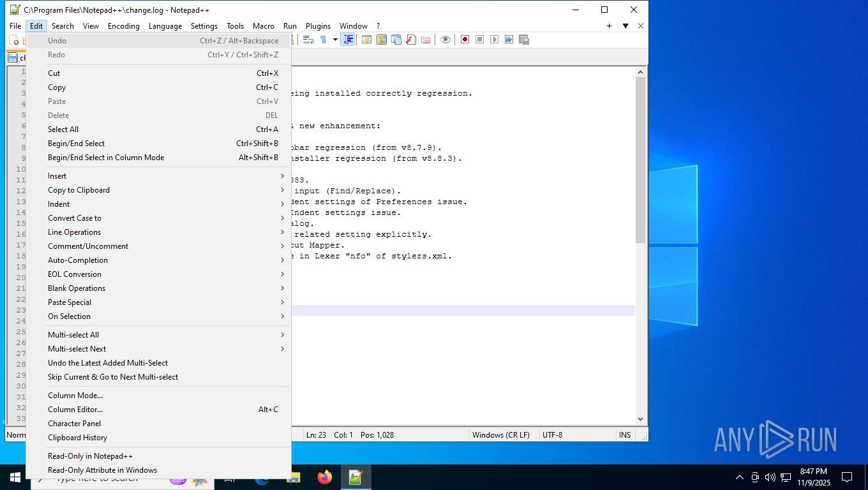Screen dimensions: 868x490
Task: Expand Line Operations submenu
Action: [159, 232]
